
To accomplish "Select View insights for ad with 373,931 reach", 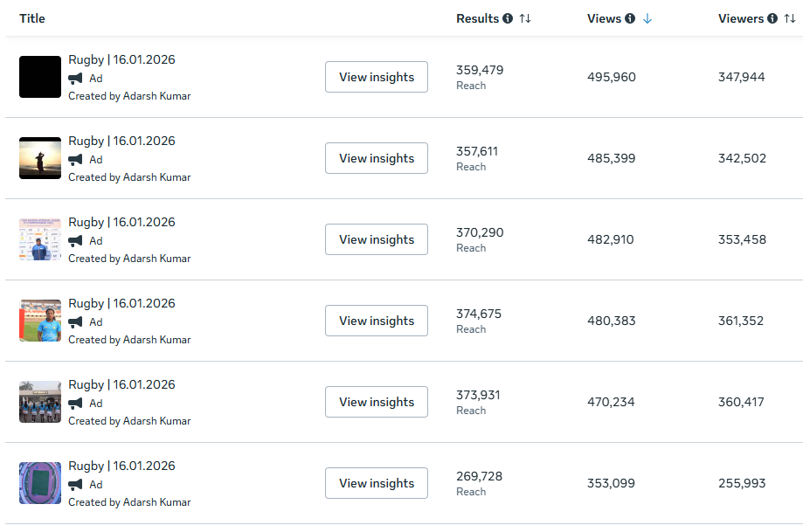I will click(377, 402).
